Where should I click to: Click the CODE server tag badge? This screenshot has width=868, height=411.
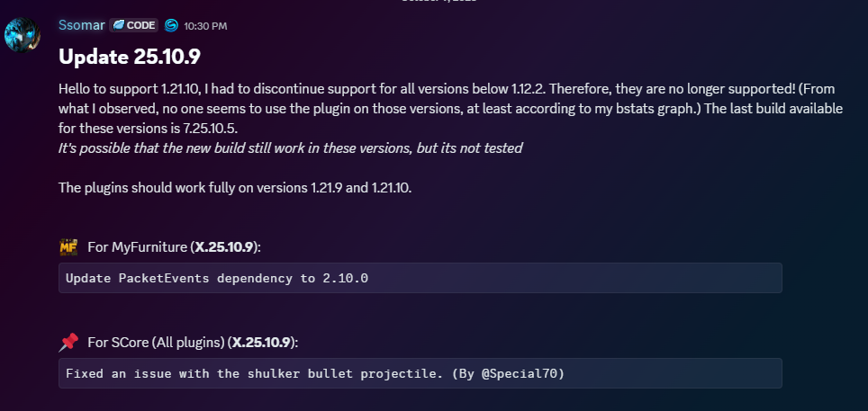point(133,24)
